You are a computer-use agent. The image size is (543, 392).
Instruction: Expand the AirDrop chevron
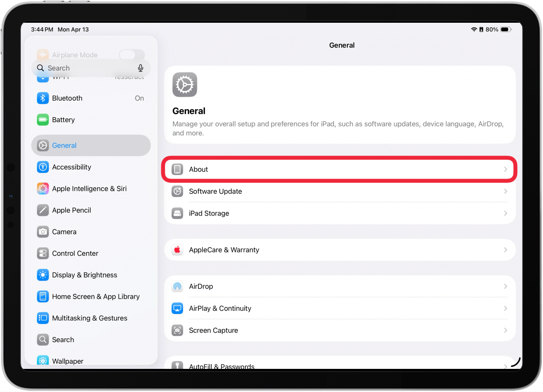click(505, 286)
